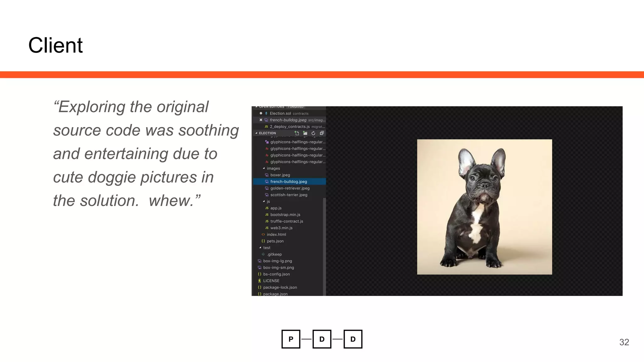Open bootstrap.min.js in the js folder

click(288, 215)
